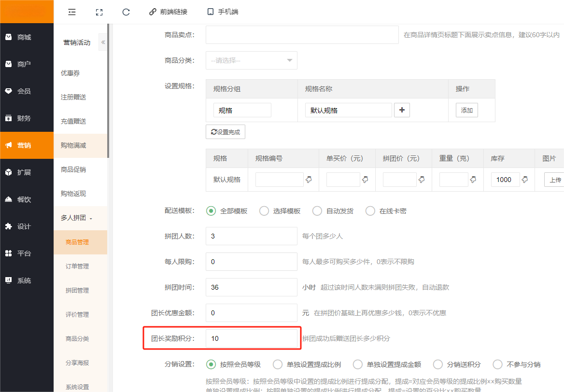Viewport: 564px width, 392px height.
Task: Click the menu collapse icon in top bar
Action: pos(72,12)
